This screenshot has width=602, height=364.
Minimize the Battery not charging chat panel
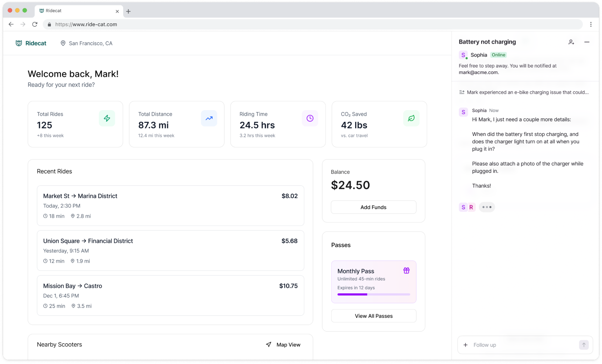[587, 42]
